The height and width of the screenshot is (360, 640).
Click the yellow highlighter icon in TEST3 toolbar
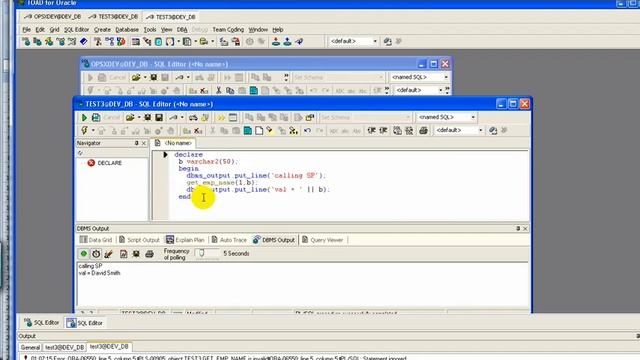pos(270,131)
